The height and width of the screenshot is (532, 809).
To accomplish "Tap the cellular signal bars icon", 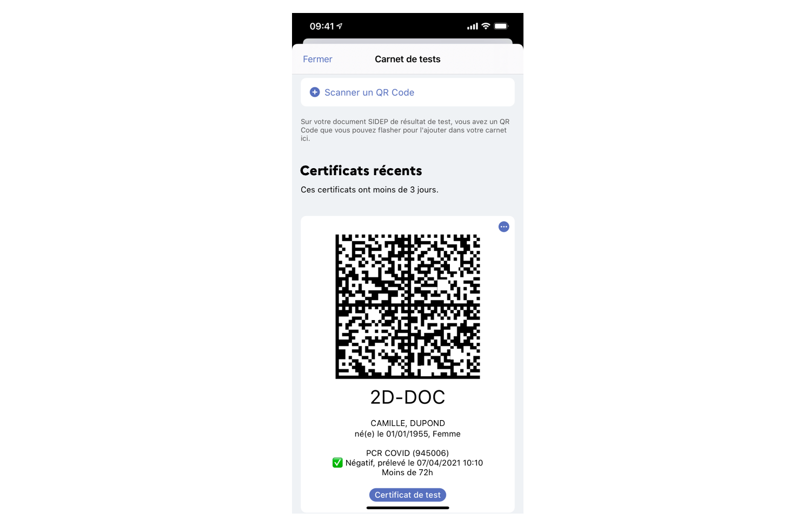I will click(x=473, y=26).
